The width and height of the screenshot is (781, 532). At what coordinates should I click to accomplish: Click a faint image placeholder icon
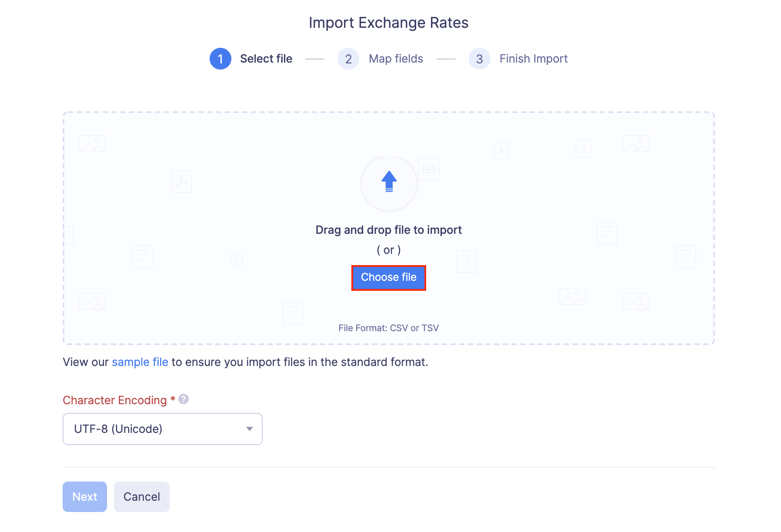click(x=91, y=143)
